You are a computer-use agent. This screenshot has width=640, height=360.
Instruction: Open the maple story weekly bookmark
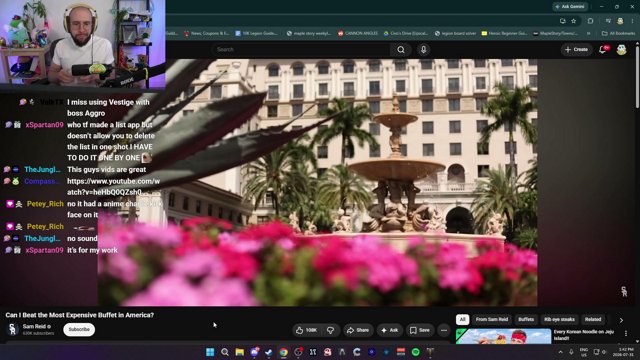tap(309, 33)
